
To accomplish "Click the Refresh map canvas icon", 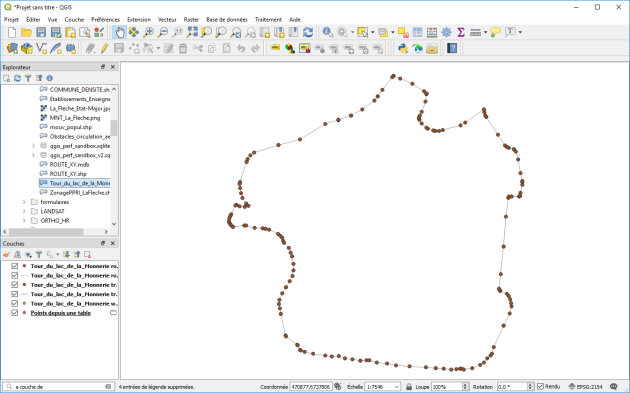I will pyautogui.click(x=308, y=32).
